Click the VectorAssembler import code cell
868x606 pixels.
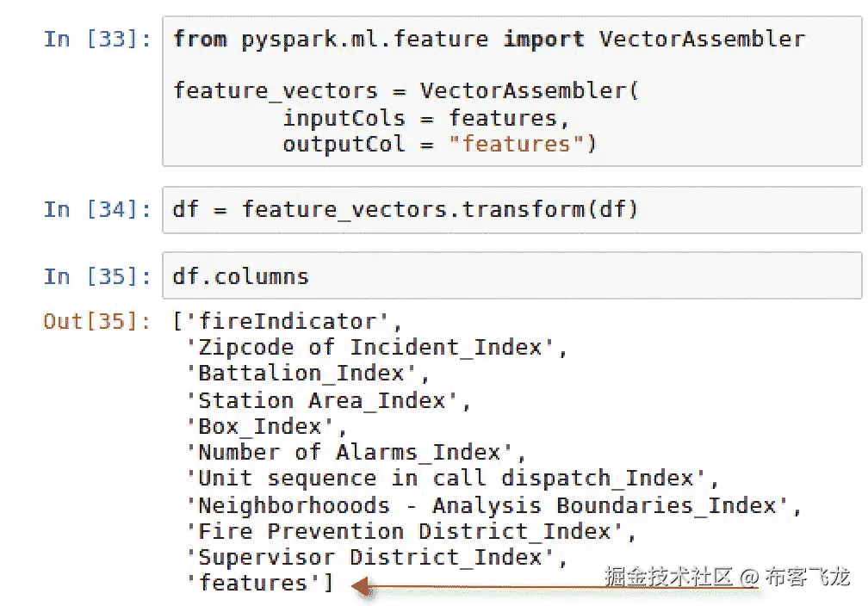[x=512, y=90]
